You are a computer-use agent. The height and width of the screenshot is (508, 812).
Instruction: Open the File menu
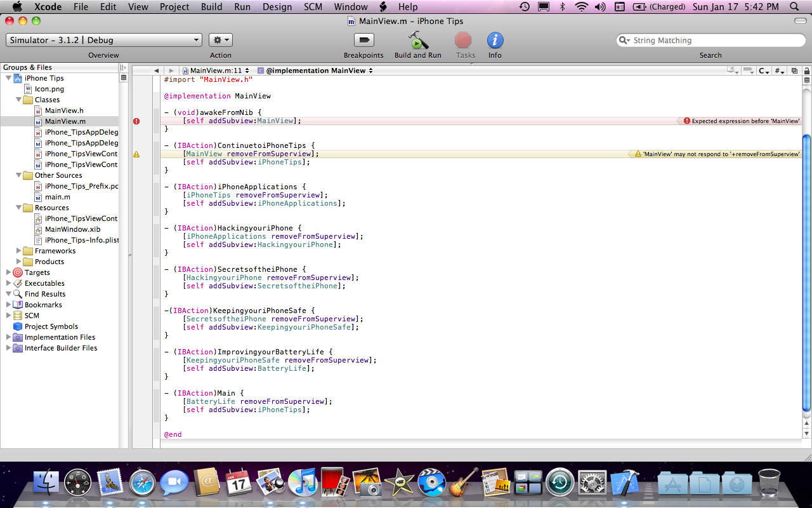coord(81,7)
